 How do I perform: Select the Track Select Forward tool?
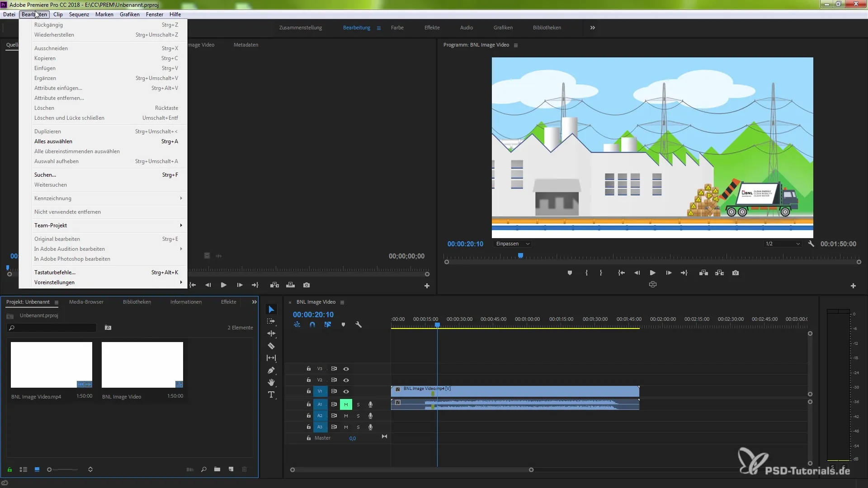tap(271, 321)
